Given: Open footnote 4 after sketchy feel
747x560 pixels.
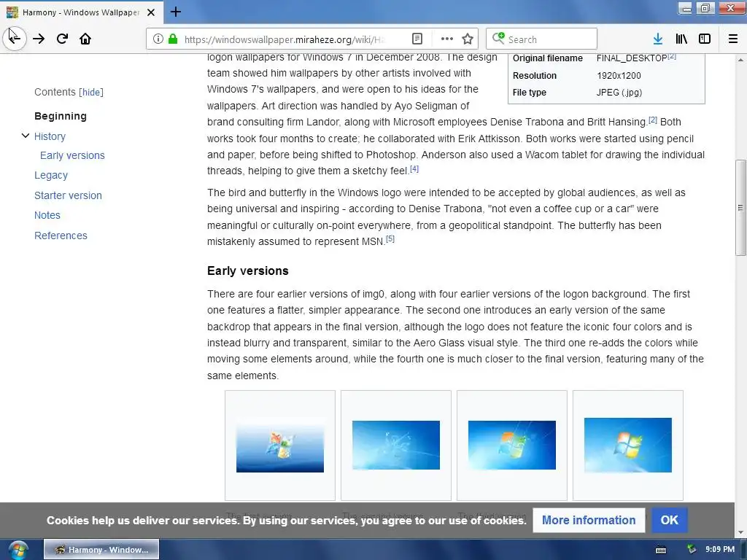Looking at the screenshot, I should [414, 168].
